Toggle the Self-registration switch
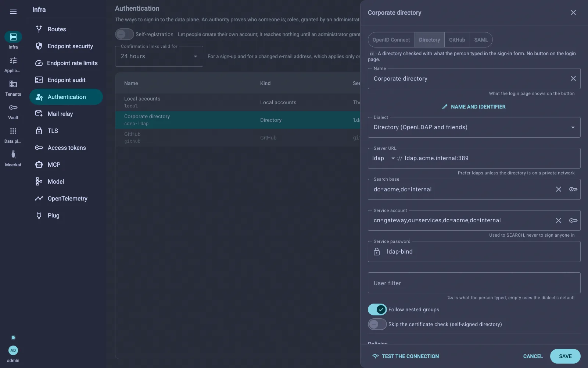Image resolution: width=588 pixels, height=368 pixels. [125, 34]
